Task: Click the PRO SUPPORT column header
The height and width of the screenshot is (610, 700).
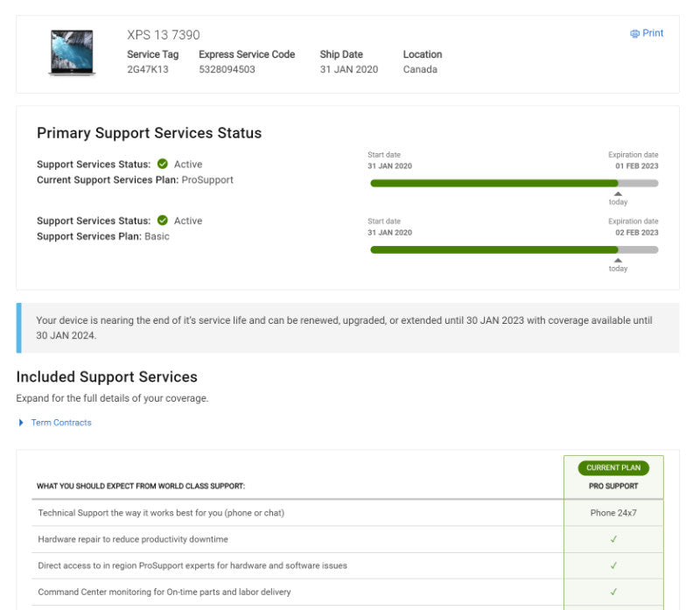Action: [613, 486]
